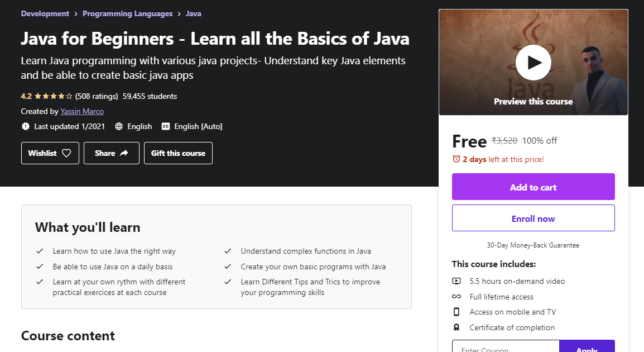Click the 5.5 hours on-demand video text
644x352 pixels.
tap(517, 281)
